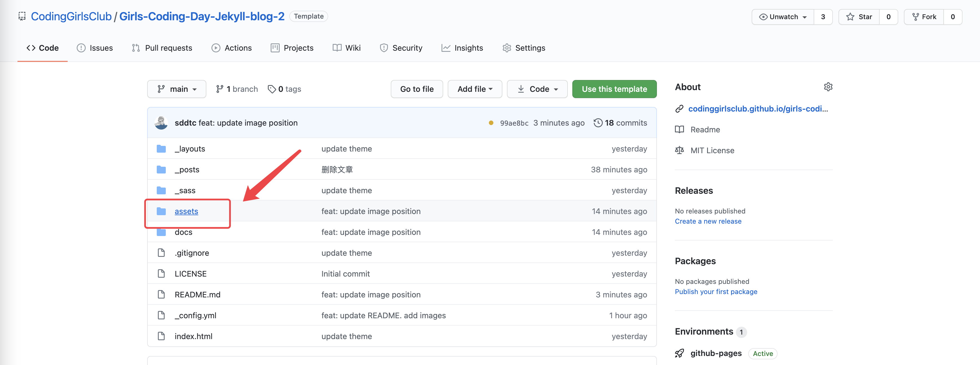Click the LICENSE file icon

161,274
